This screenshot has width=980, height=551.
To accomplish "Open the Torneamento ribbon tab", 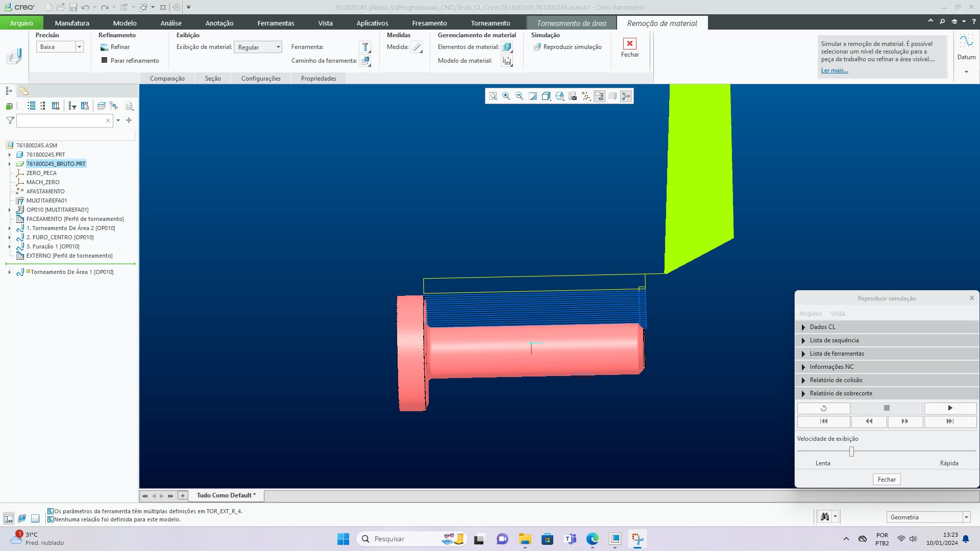I will pyautogui.click(x=490, y=23).
